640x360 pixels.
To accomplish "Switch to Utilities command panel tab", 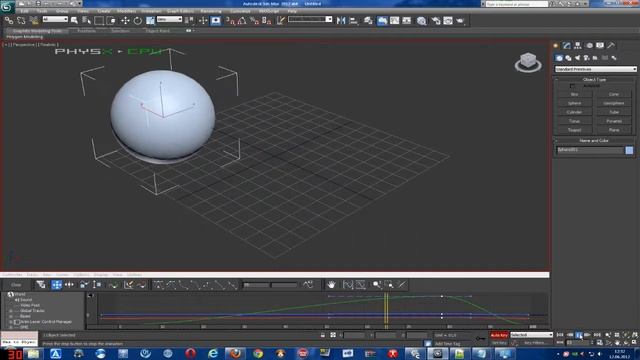I will click(x=611, y=45).
